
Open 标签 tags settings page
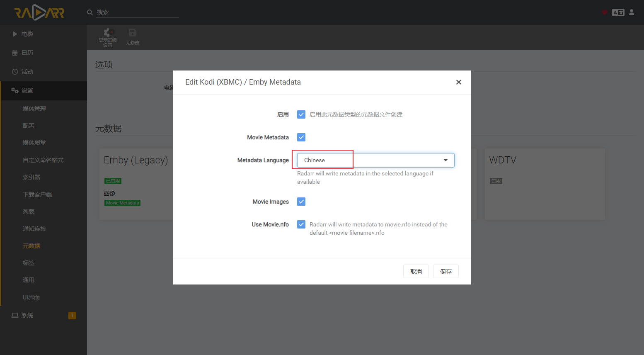[x=29, y=263]
